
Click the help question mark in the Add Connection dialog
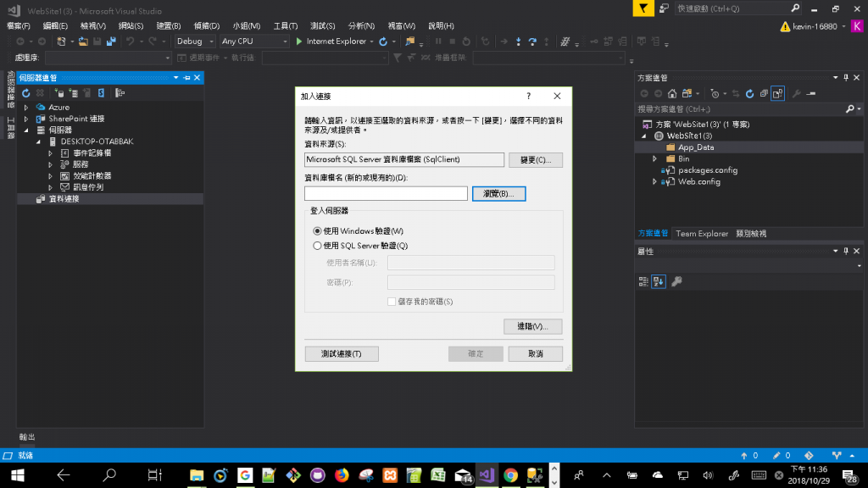pyautogui.click(x=529, y=96)
